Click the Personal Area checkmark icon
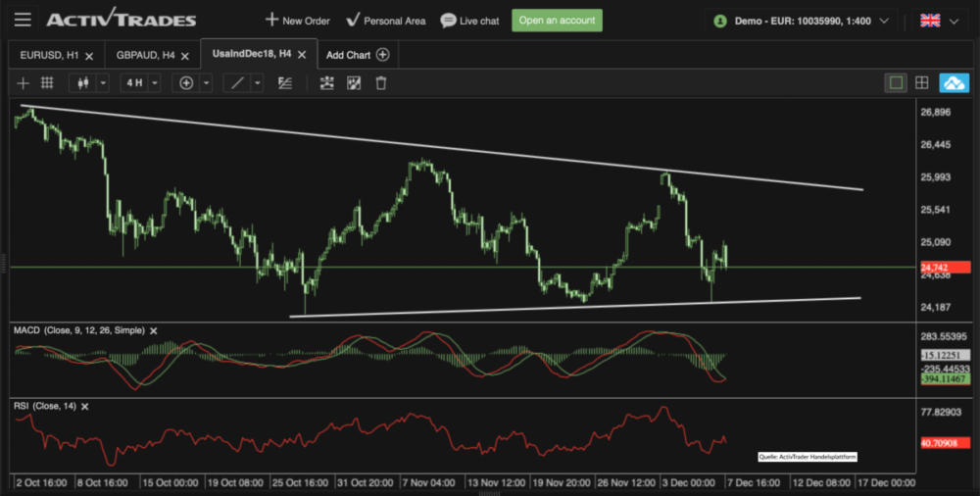Screen dimensions: 980x496 [x=353, y=20]
